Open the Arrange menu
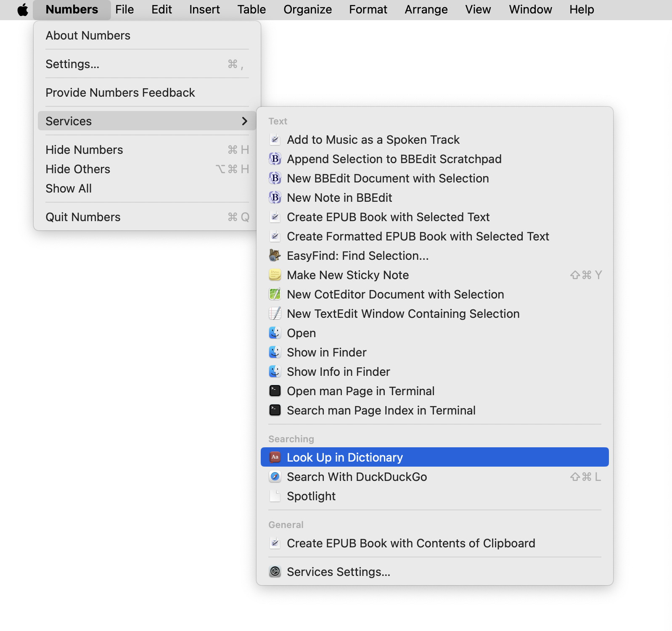The height and width of the screenshot is (631, 672). [x=426, y=10]
